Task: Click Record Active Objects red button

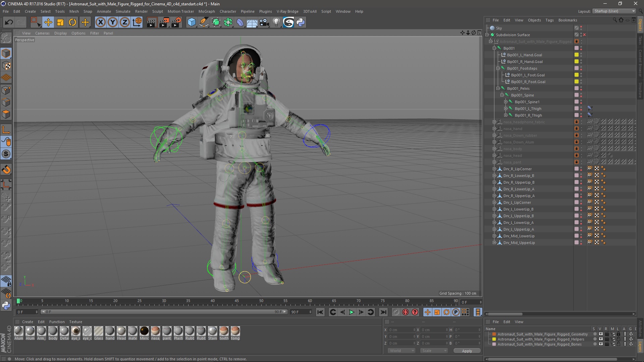Action: pos(406,312)
